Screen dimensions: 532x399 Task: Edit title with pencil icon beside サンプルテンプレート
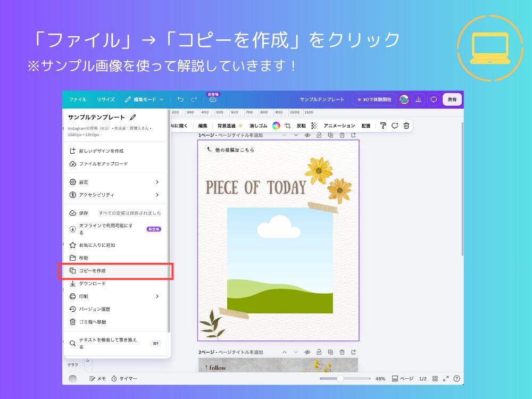pos(133,117)
